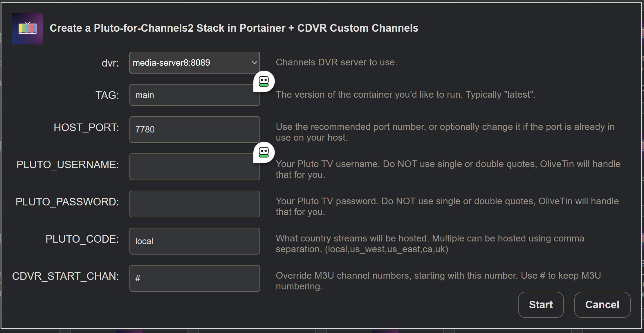Cancel the stack creation dialog
Viewport: 644px width, 333px height.
click(602, 305)
